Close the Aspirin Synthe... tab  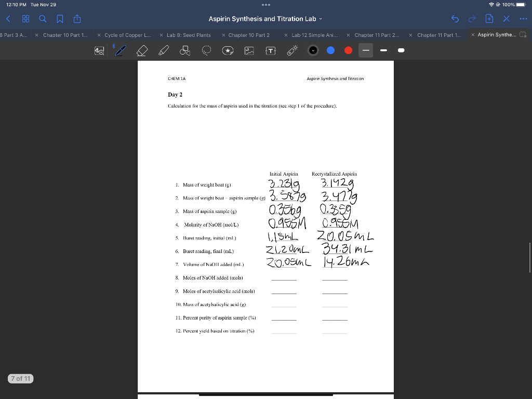[473, 35]
